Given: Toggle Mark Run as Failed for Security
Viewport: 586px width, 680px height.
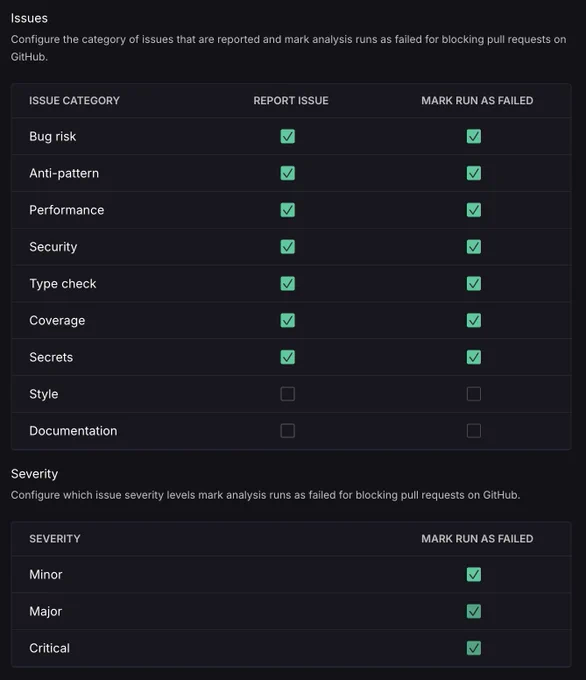Looking at the screenshot, I should pos(474,247).
